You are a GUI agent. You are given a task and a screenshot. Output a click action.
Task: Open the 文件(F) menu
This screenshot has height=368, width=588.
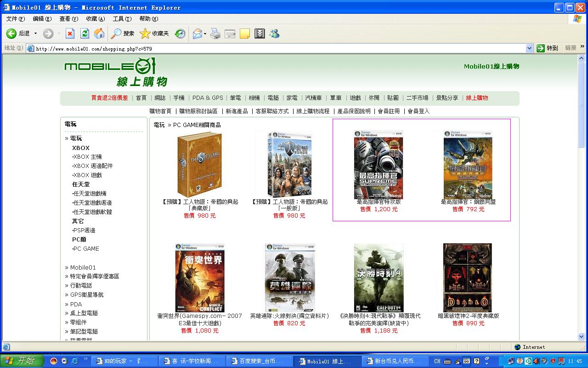coord(15,19)
